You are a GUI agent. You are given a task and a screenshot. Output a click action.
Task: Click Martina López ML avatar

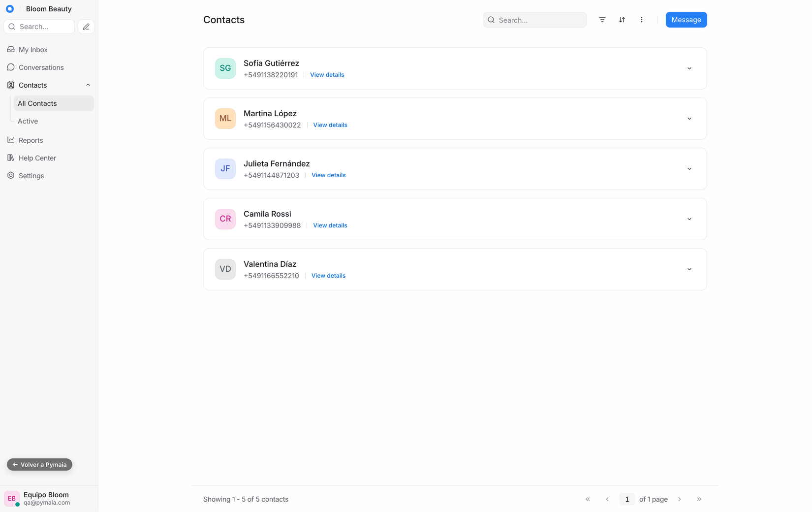225,119
